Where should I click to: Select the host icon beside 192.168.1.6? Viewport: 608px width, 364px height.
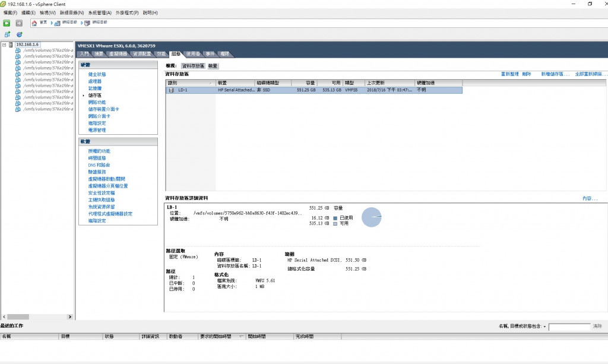click(x=11, y=45)
